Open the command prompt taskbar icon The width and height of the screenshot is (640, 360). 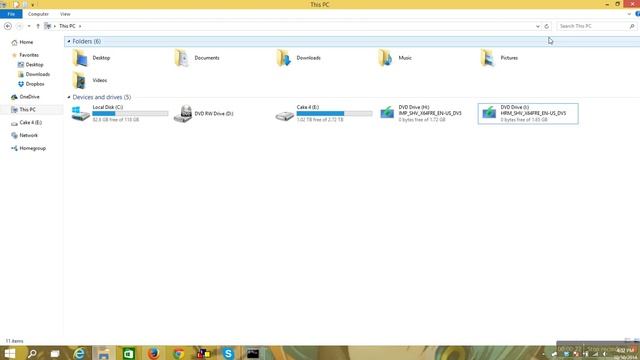[x=253, y=353]
